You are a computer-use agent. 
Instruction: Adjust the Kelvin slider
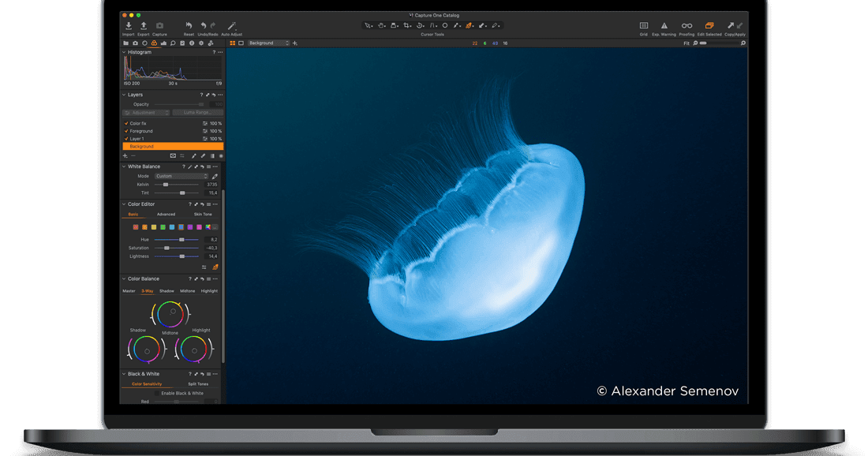(177, 185)
